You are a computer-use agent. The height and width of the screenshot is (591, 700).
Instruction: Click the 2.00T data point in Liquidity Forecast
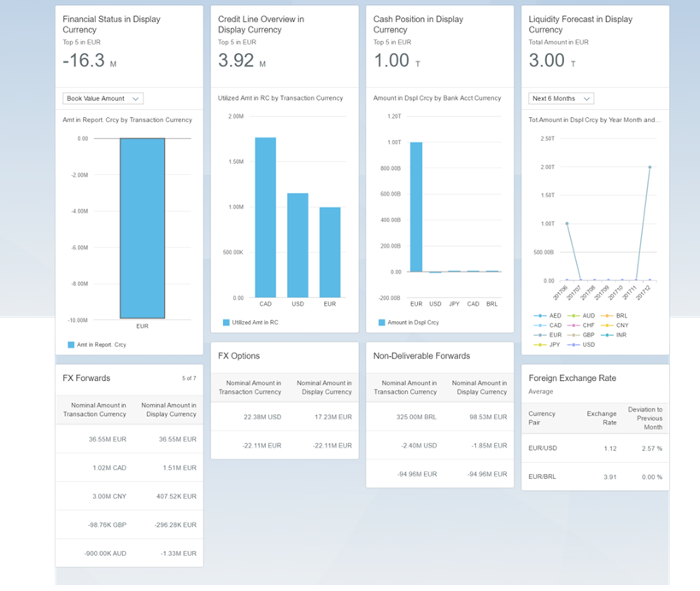(650, 167)
